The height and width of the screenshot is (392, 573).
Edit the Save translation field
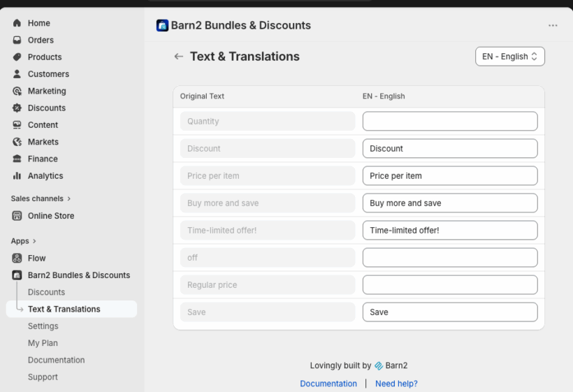coord(450,312)
